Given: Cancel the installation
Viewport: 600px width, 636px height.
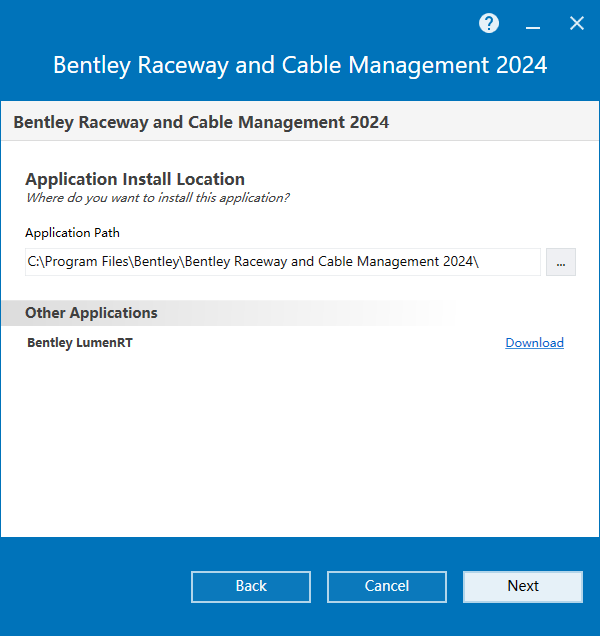Looking at the screenshot, I should point(387,587).
